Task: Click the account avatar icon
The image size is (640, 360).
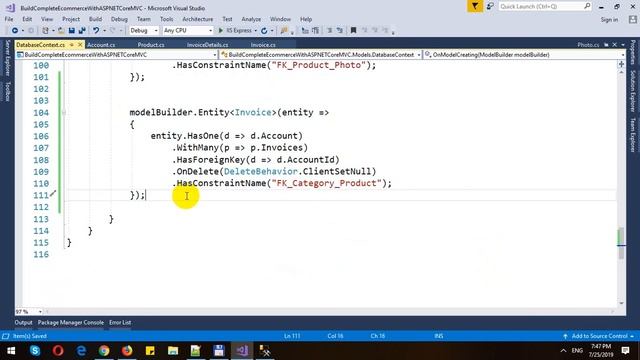Action: tap(633, 19)
